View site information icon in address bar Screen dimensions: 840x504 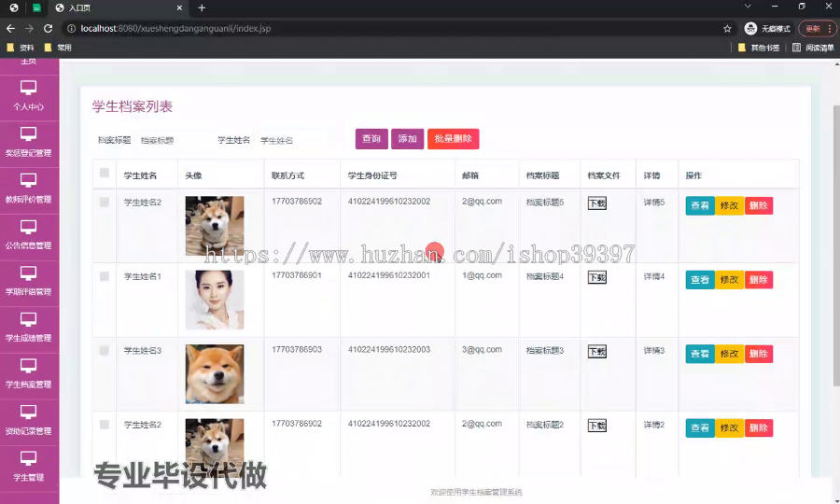(71, 28)
